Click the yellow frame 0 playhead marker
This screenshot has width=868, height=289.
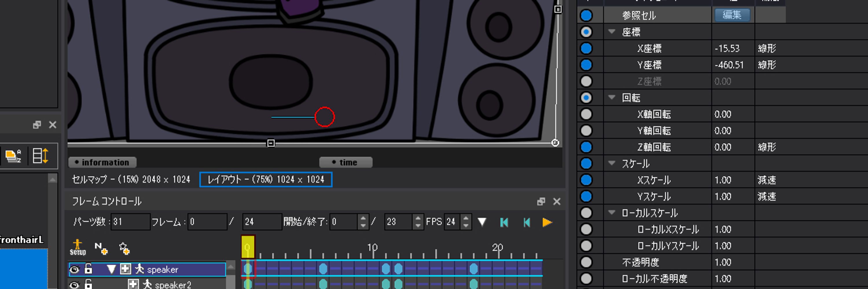[x=248, y=247]
